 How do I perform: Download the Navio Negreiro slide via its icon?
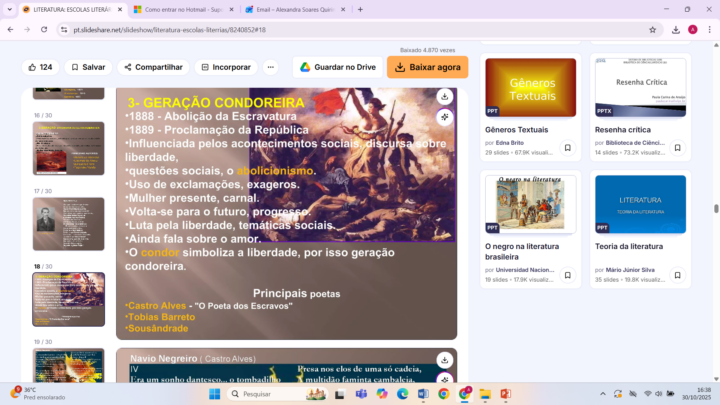444,359
